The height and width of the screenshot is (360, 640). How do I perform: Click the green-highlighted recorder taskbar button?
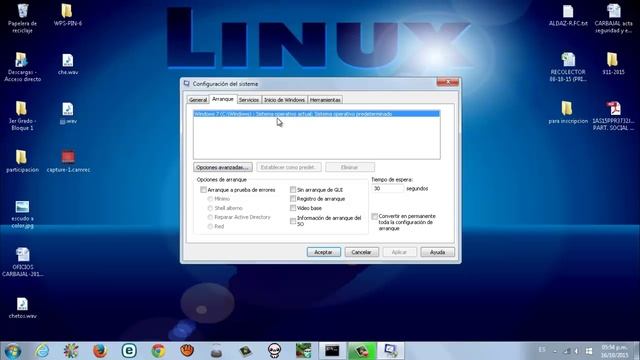click(x=361, y=351)
